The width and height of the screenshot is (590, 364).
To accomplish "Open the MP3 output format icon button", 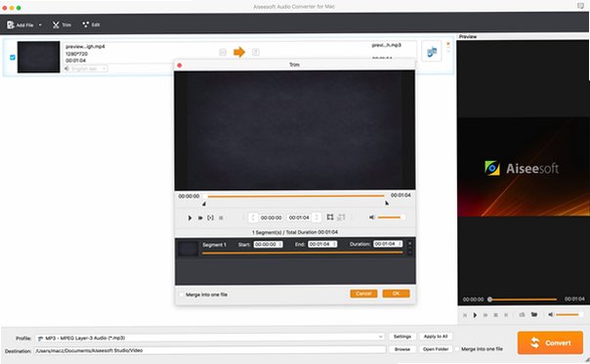I will pos(431,52).
